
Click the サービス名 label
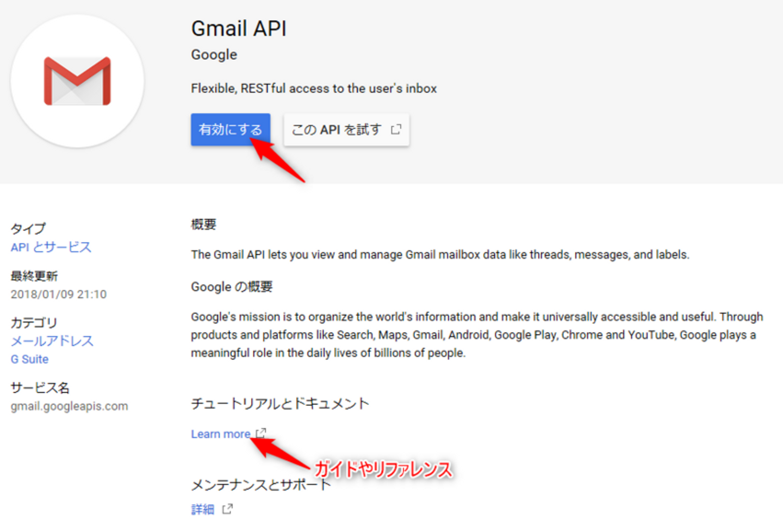pyautogui.click(x=40, y=387)
